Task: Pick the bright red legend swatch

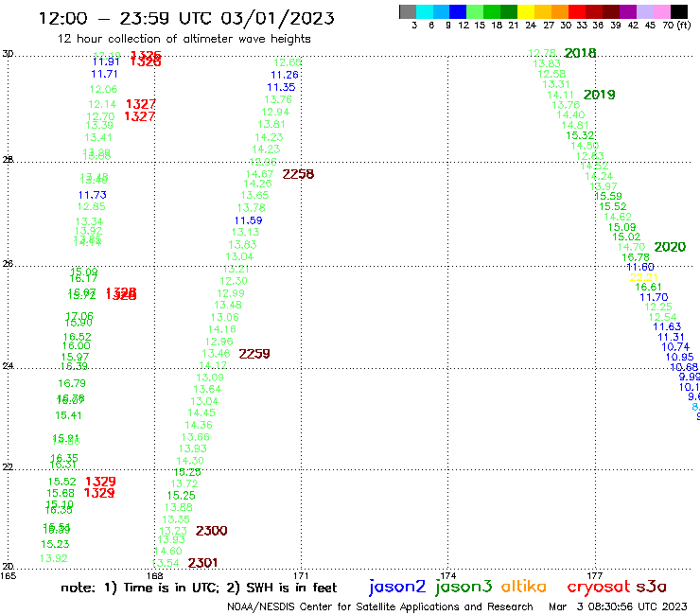Action: tap(577, 11)
